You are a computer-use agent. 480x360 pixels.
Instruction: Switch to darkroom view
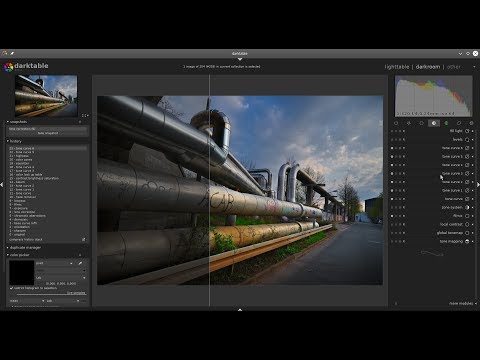pyautogui.click(x=428, y=67)
